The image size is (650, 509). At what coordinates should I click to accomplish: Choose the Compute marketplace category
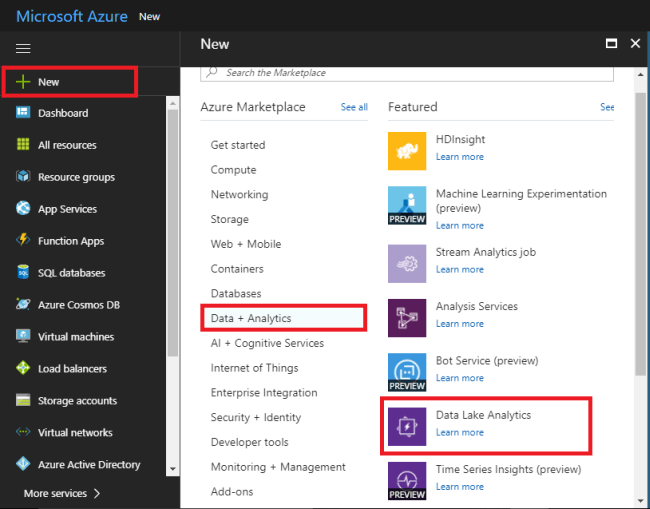(x=233, y=170)
